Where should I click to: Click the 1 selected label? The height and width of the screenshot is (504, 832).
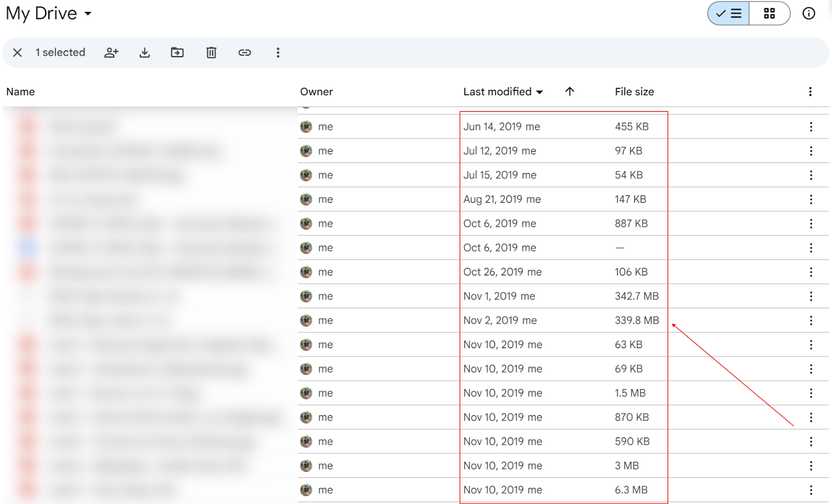point(60,52)
